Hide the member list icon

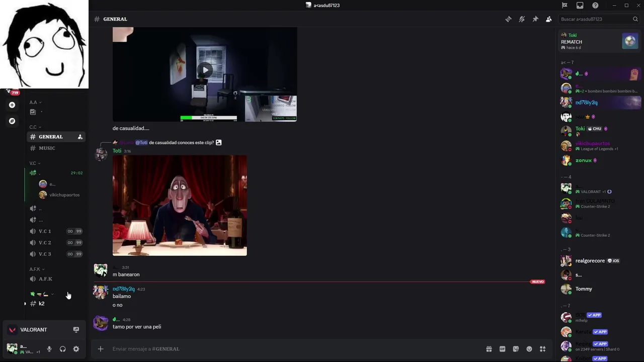pyautogui.click(x=548, y=19)
